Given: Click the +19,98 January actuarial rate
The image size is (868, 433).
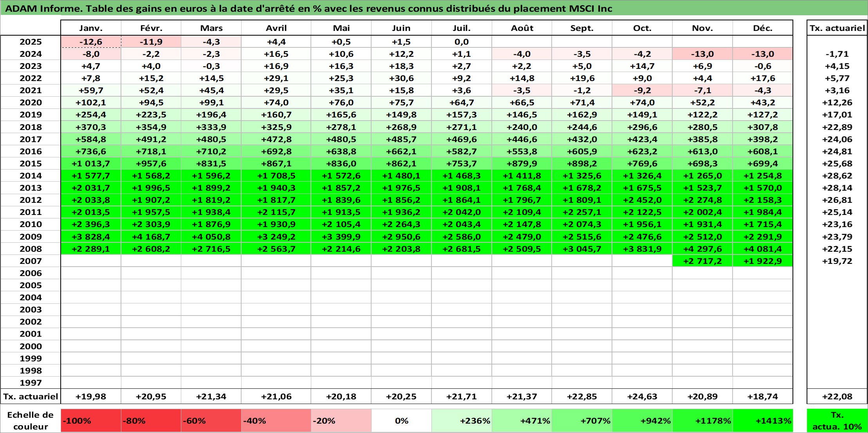Looking at the screenshot, I should click(91, 396).
